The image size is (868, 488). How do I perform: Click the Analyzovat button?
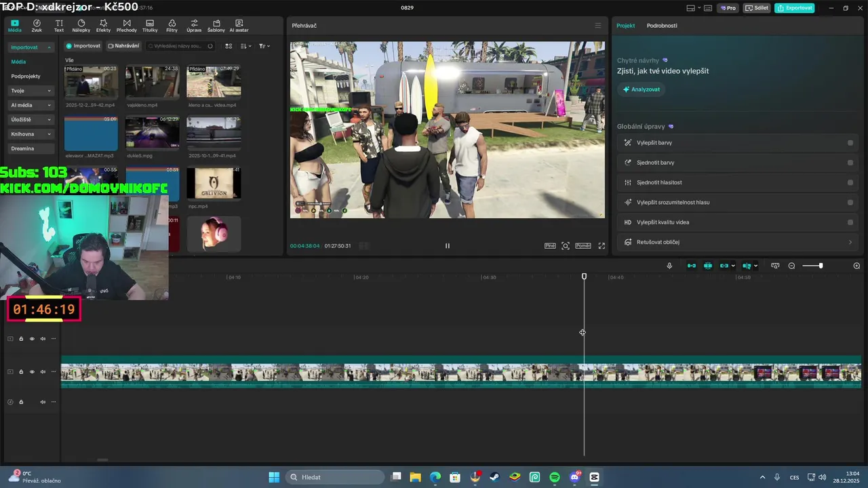pos(641,89)
